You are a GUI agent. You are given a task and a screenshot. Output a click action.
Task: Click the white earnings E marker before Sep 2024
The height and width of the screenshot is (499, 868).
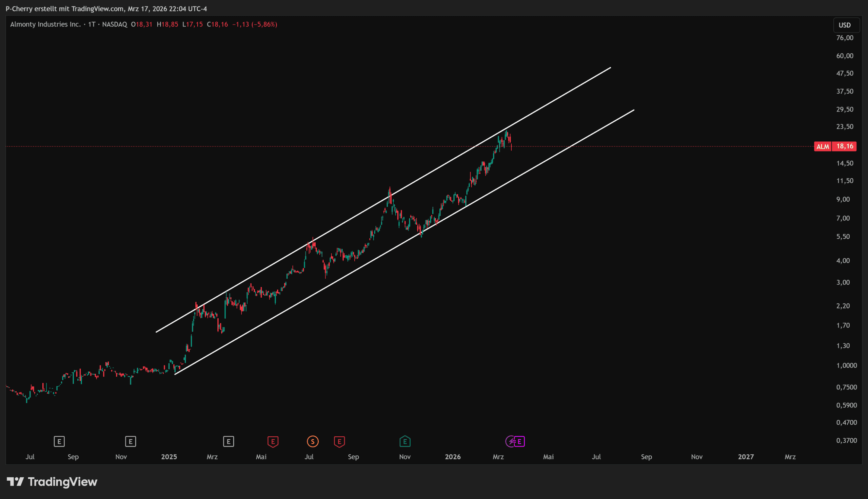pyautogui.click(x=59, y=441)
